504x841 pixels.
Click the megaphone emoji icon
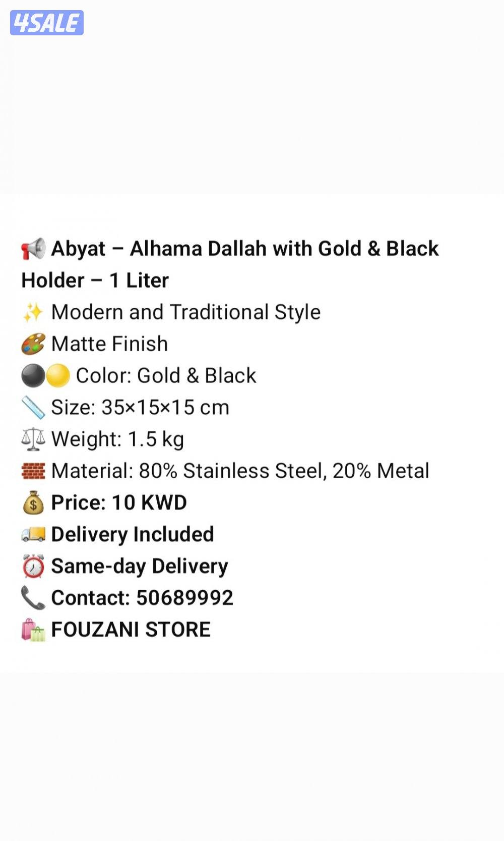pos(33,249)
